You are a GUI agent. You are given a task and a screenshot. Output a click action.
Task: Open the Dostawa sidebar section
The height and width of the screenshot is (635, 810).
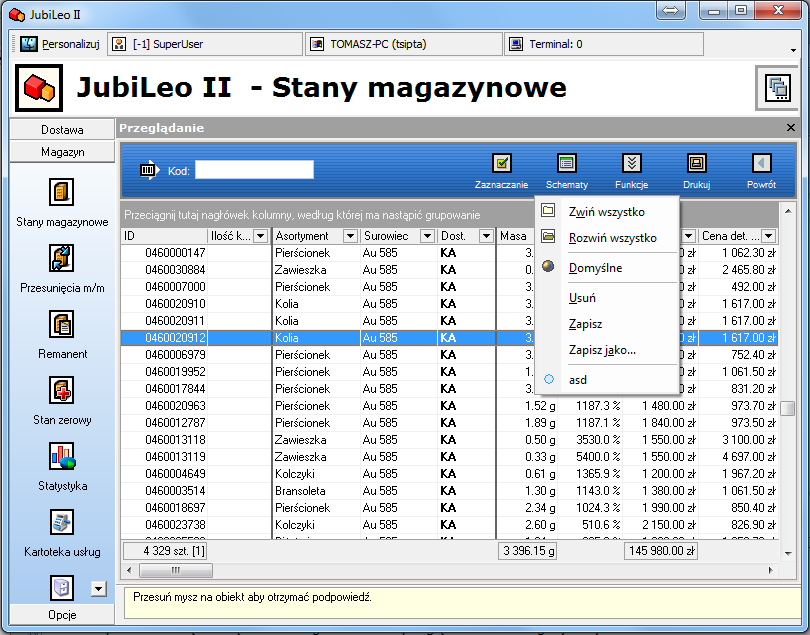tap(62, 129)
